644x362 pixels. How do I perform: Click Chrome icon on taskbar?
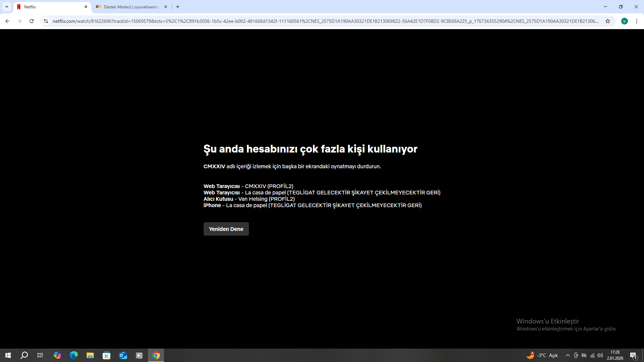pyautogui.click(x=156, y=355)
